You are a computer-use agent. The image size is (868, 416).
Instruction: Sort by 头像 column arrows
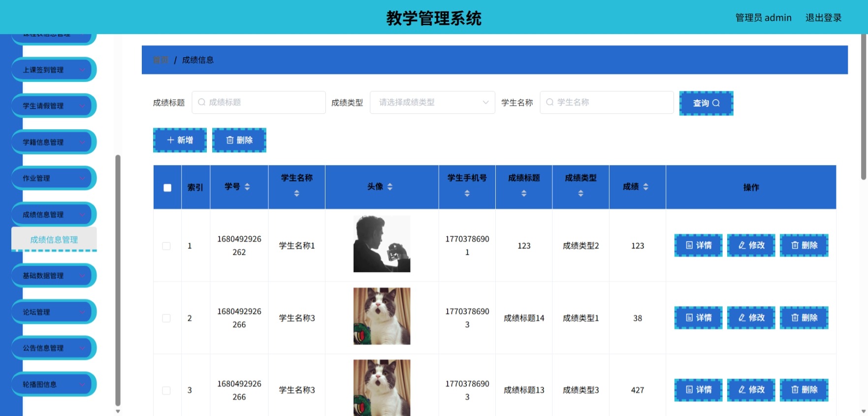[390, 187]
